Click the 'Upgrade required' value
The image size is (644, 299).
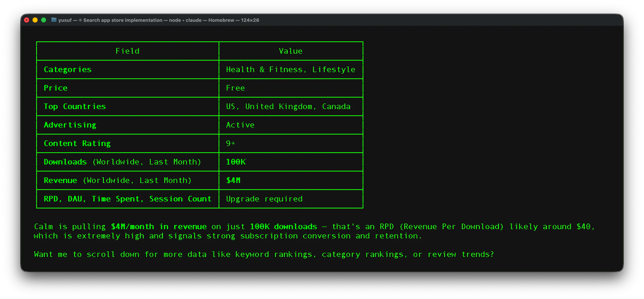point(264,199)
